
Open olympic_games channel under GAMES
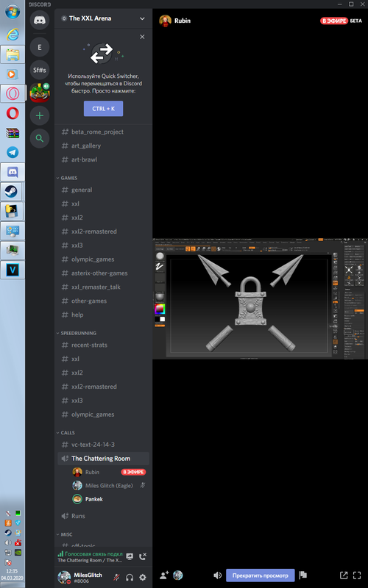click(103, 259)
